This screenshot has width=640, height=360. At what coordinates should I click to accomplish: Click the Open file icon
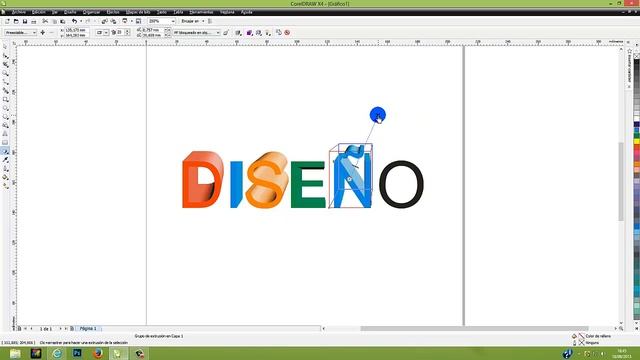[16, 21]
